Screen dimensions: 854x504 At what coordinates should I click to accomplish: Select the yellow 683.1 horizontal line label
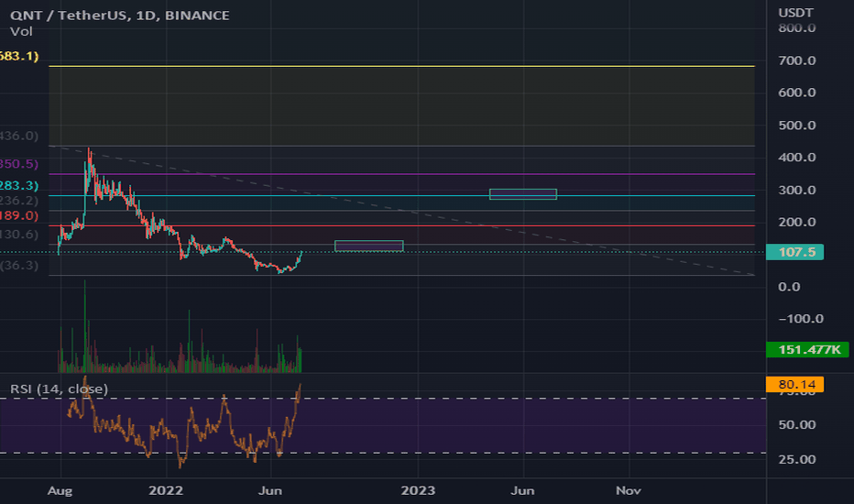19,56
